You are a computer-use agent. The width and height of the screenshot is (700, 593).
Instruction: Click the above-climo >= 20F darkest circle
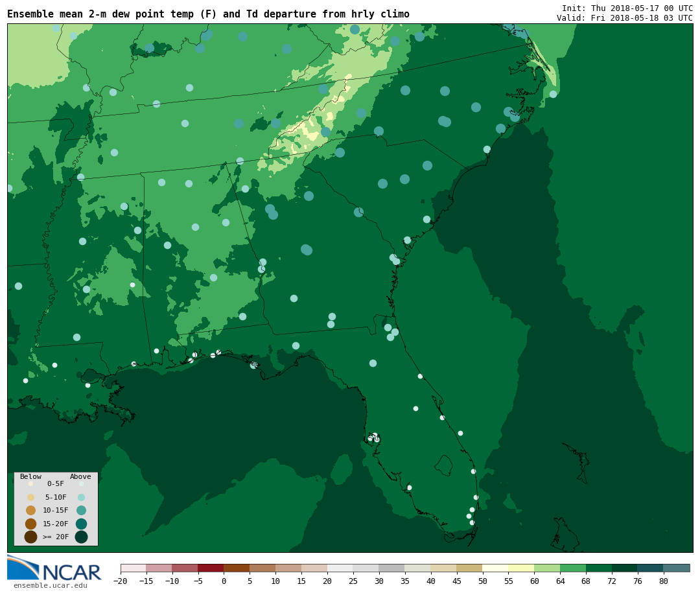pyautogui.click(x=81, y=537)
